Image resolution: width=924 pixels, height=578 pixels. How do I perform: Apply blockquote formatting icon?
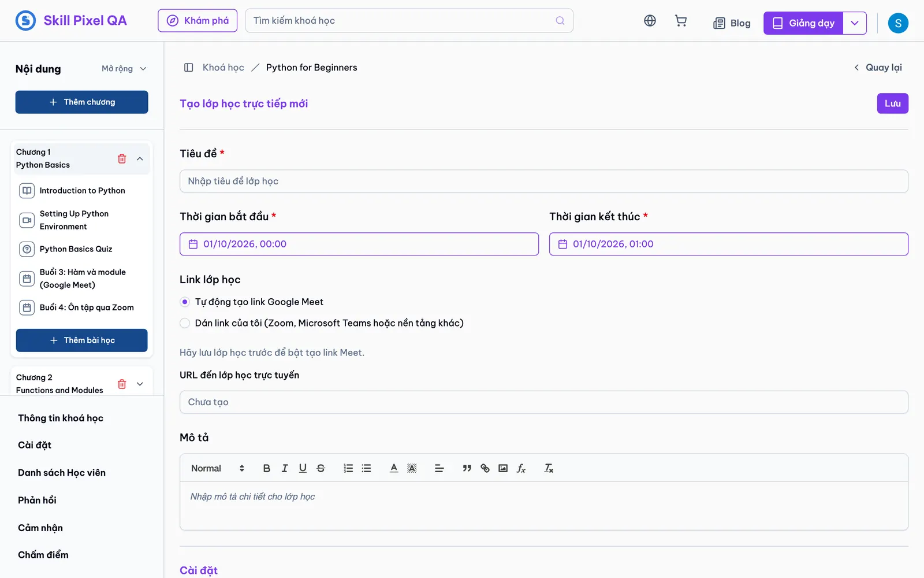[x=467, y=468]
